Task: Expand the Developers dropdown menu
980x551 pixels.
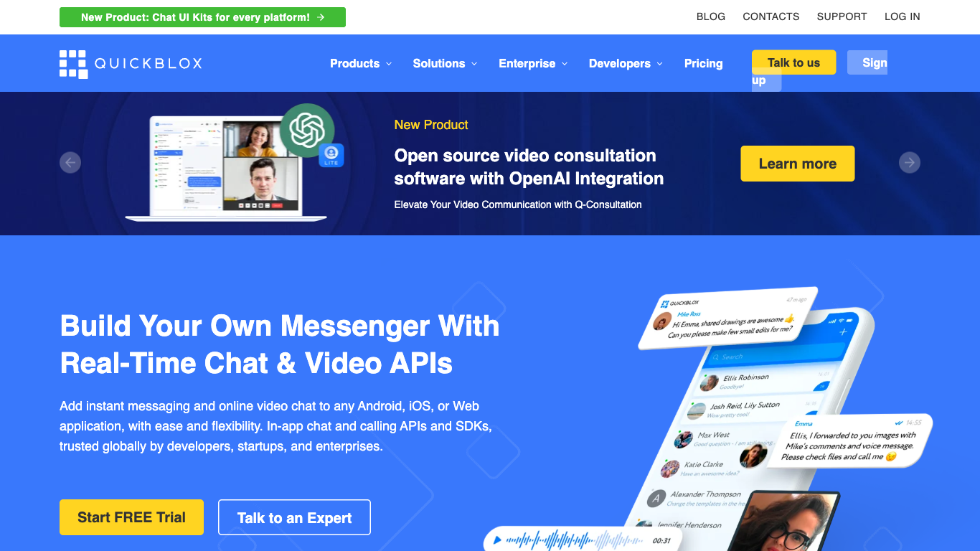Action: pyautogui.click(x=626, y=64)
